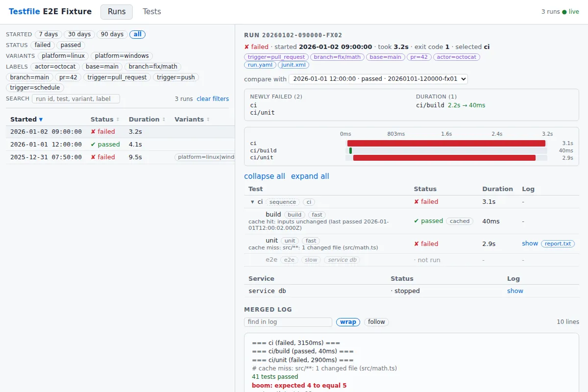Expand all test rows
This screenshot has width=588, height=392.
pos(310,176)
